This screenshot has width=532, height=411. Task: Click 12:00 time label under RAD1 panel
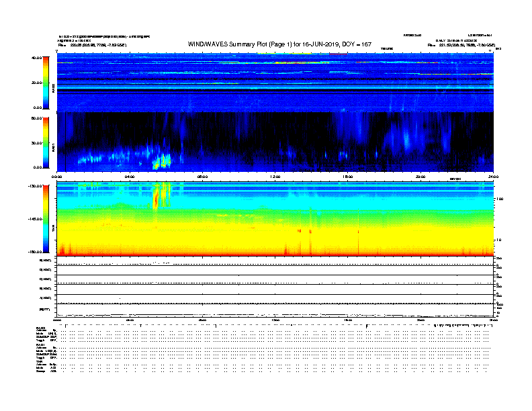(275, 177)
